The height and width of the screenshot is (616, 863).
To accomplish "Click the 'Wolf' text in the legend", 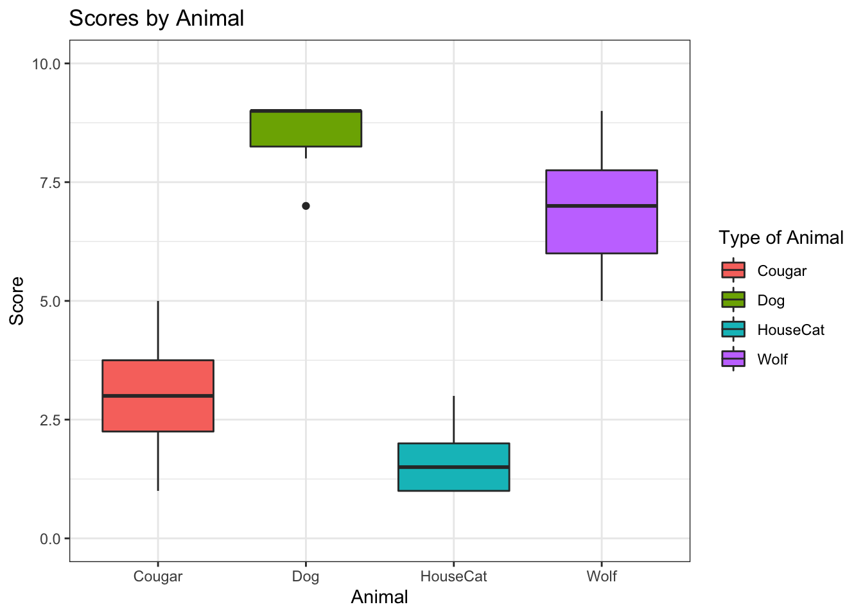I will [772, 359].
